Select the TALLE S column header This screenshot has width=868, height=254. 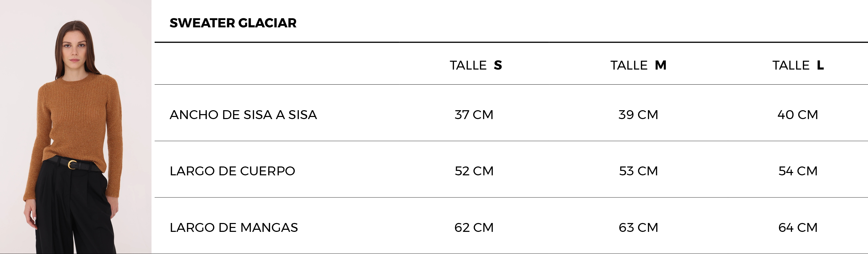[x=476, y=65]
